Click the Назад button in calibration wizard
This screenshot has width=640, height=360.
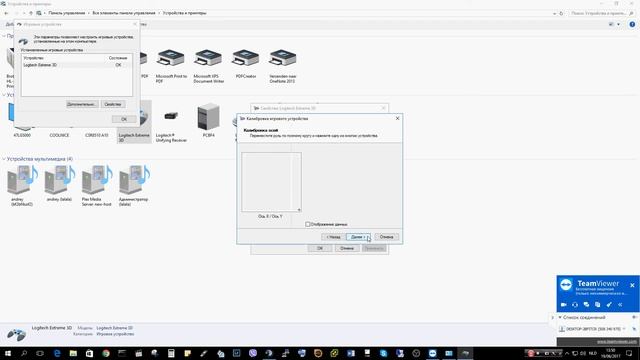[x=333, y=237]
